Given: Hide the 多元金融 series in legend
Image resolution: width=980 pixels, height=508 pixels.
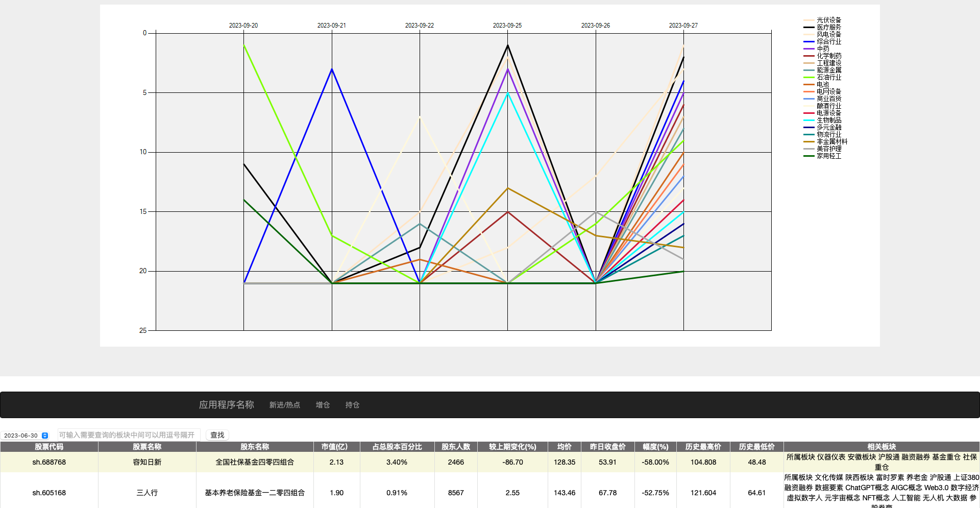Looking at the screenshot, I should [x=822, y=127].
